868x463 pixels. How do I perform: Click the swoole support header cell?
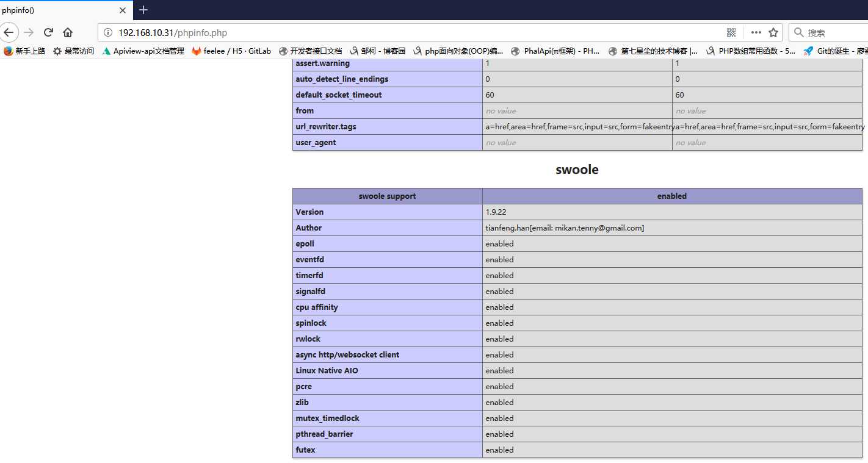pos(388,196)
